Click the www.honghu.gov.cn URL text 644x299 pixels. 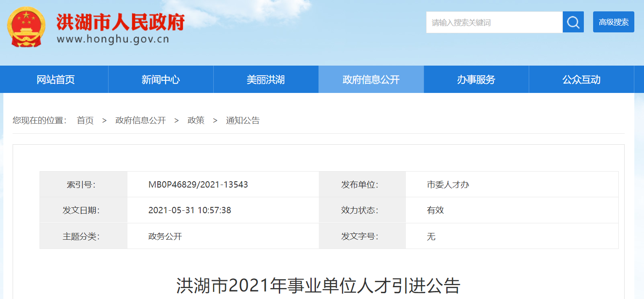pyautogui.click(x=113, y=40)
